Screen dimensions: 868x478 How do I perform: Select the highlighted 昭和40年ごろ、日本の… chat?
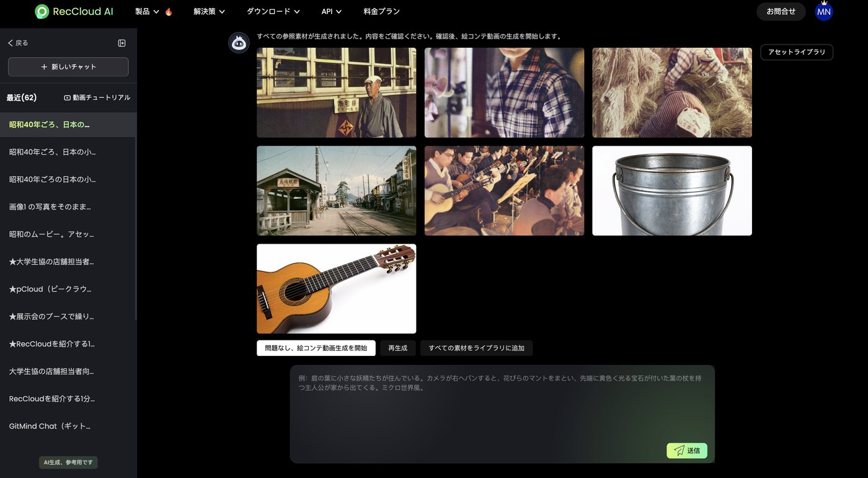[x=68, y=125]
